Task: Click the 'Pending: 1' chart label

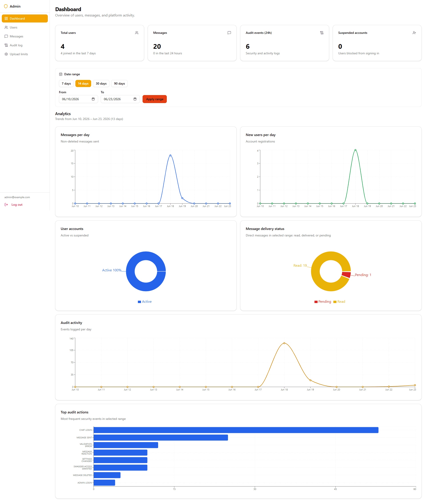Action: (363, 275)
